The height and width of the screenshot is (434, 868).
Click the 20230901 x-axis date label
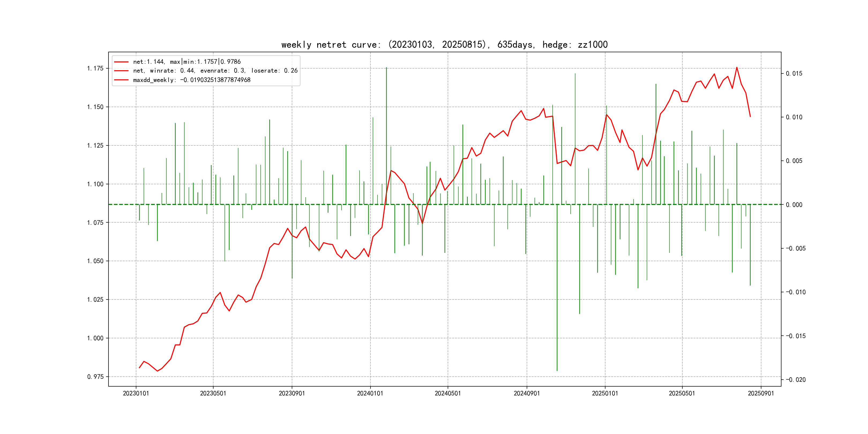tap(291, 393)
